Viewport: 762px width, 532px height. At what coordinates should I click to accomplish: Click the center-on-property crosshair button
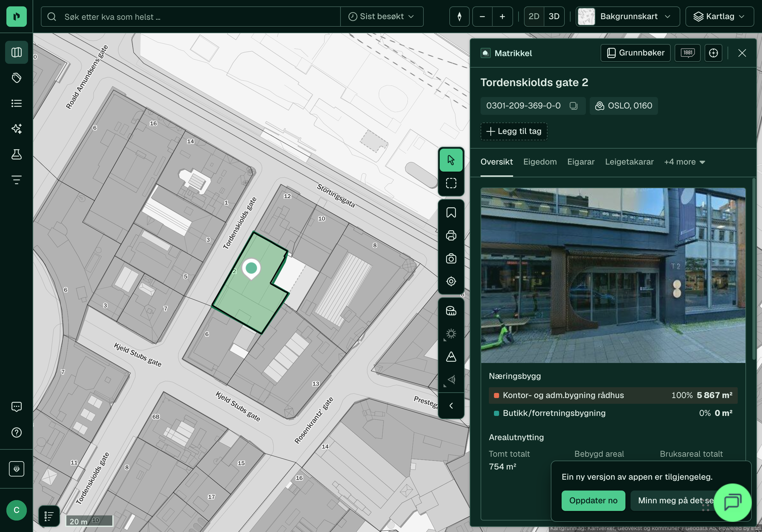tap(713, 53)
